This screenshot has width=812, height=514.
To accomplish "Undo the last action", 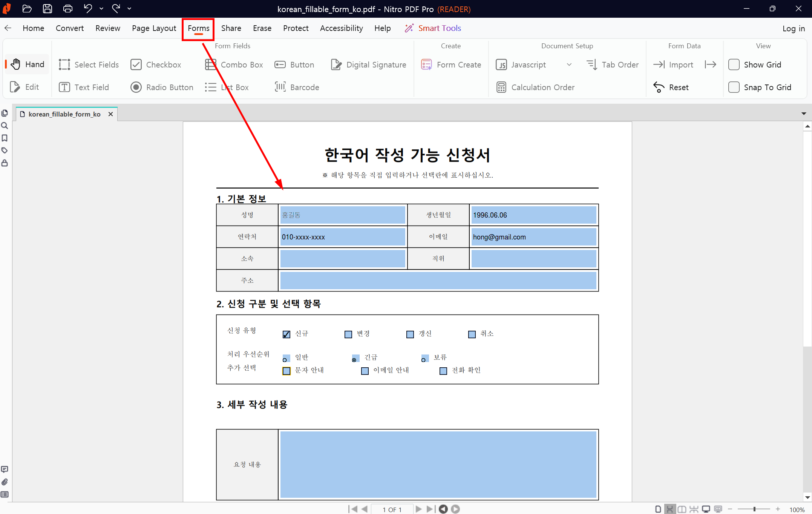I will pos(88,9).
